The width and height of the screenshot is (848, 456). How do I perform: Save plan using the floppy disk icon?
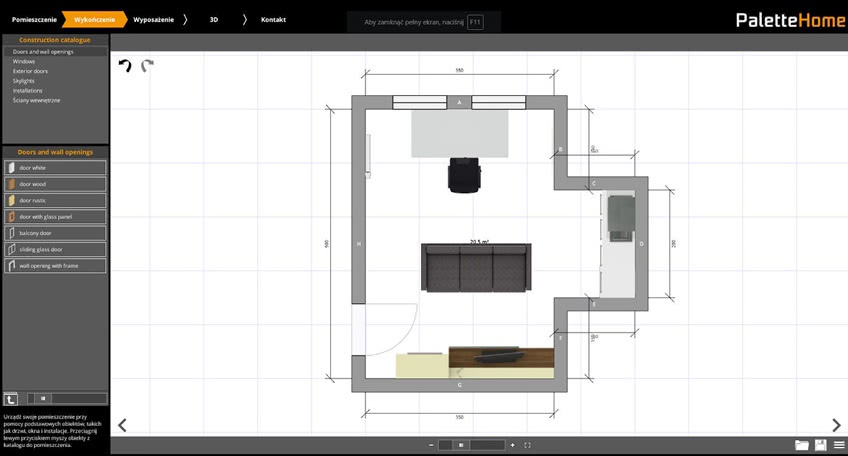click(820, 445)
